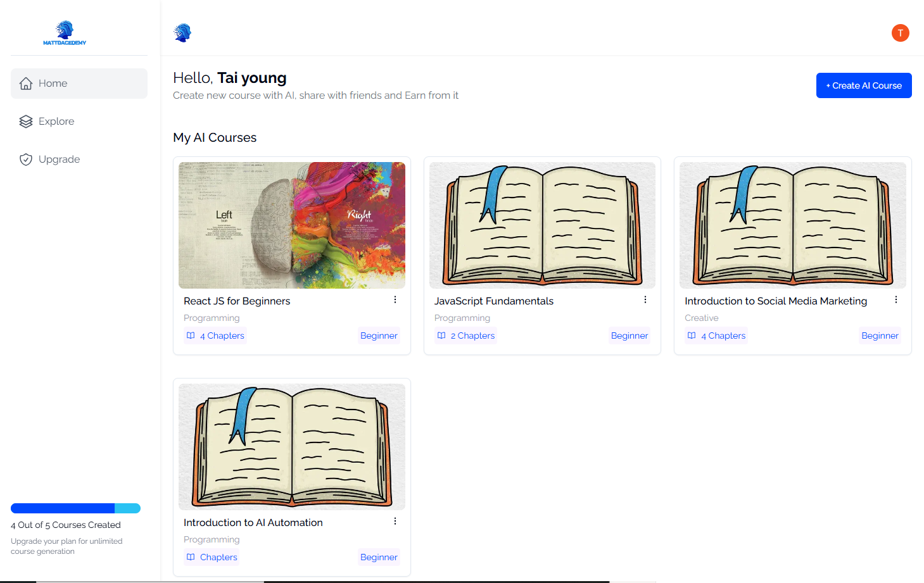The image size is (924, 583).
Task: Open options menu for Introduction to AI Automation
Action: pos(395,522)
